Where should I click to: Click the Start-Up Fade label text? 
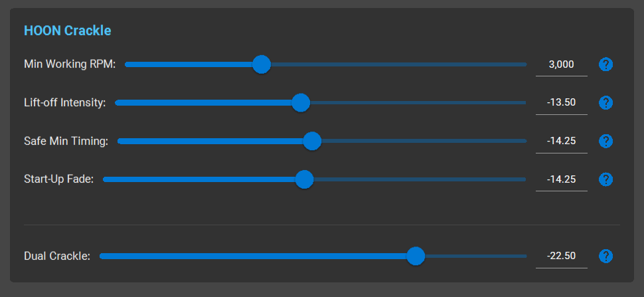click(x=58, y=179)
